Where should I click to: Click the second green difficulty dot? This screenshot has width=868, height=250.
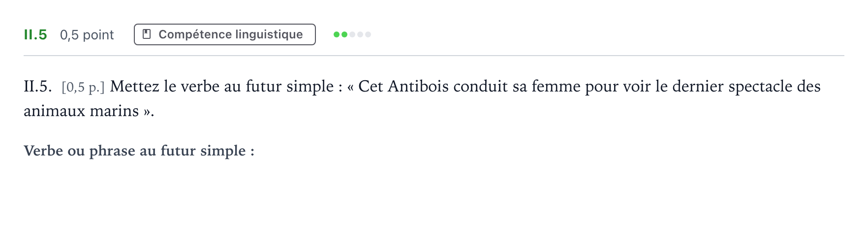tap(344, 34)
